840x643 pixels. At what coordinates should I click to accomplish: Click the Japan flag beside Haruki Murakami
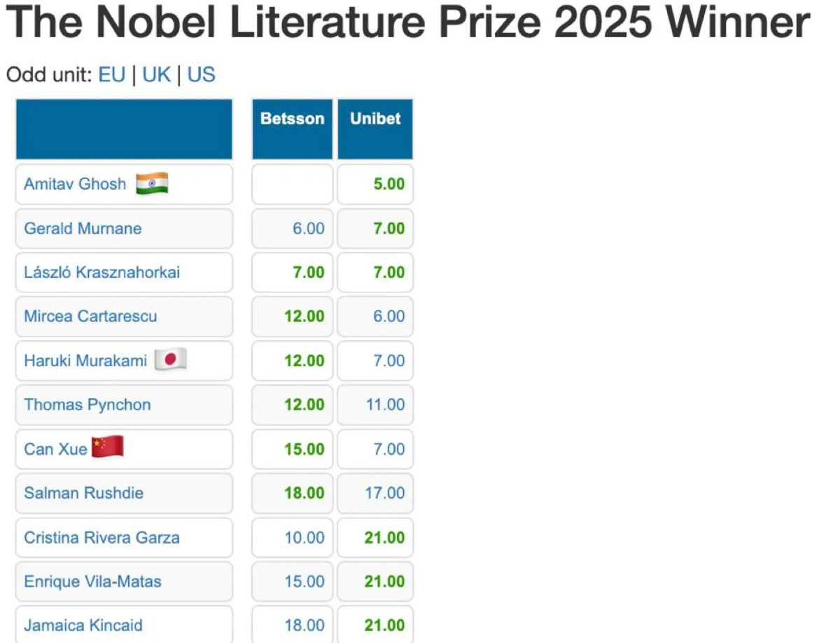170,360
